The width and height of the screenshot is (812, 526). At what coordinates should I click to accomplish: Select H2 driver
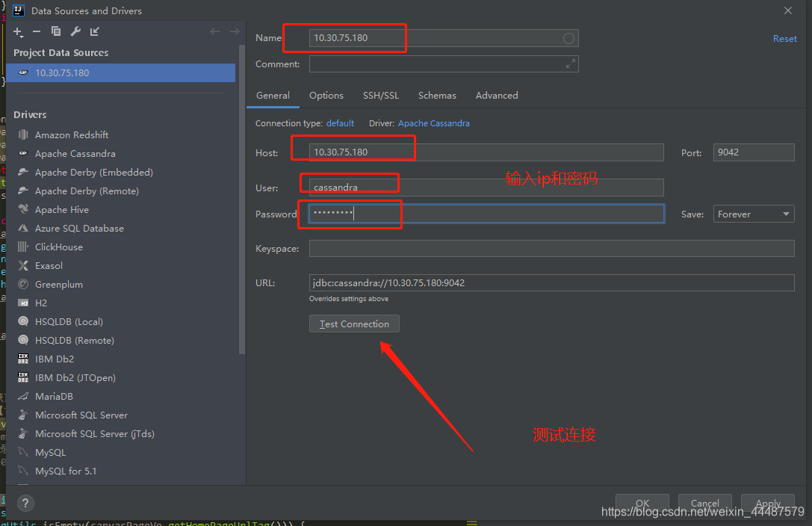(x=41, y=303)
